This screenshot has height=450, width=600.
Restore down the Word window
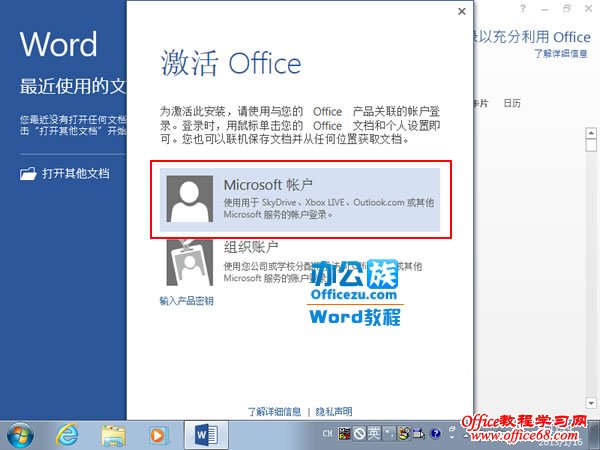pyautogui.click(x=567, y=8)
